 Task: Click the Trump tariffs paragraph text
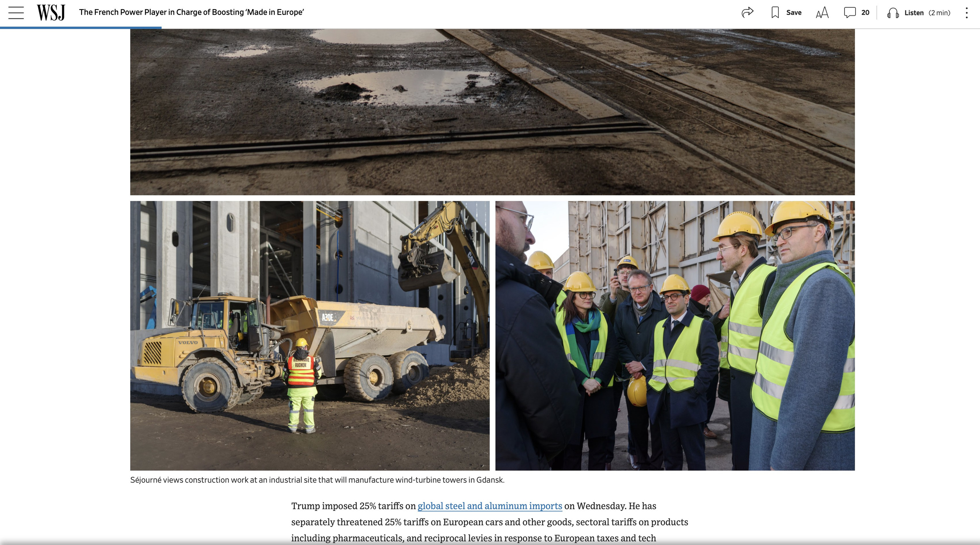(x=489, y=522)
